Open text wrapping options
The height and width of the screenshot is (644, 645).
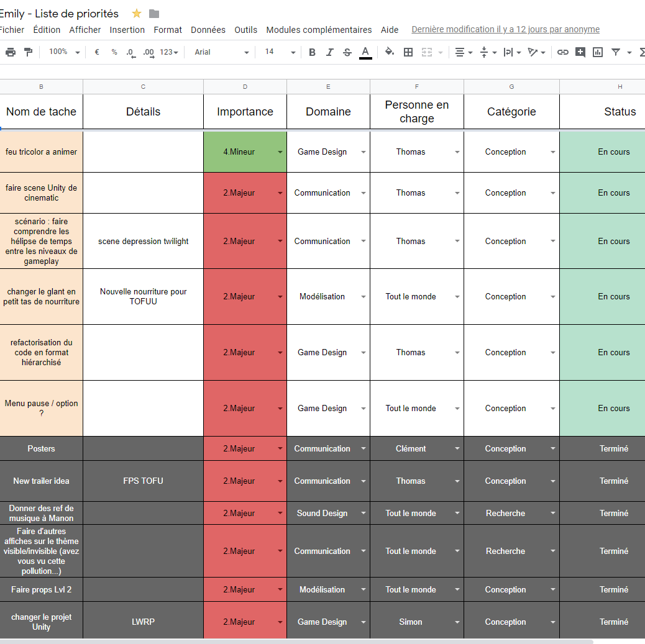pos(512,52)
